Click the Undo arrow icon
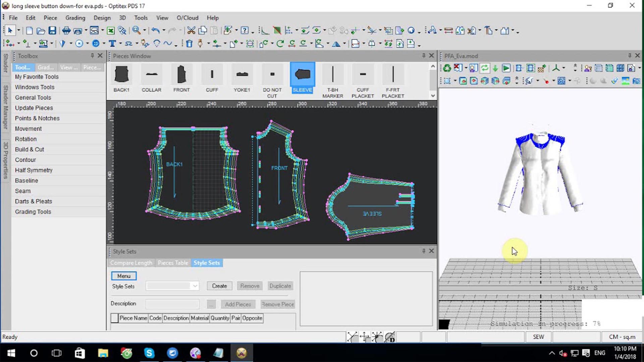 point(155,31)
